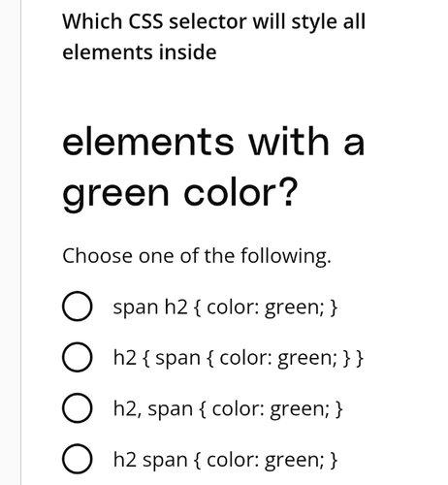Click the gray vertical divider at left edge

21,242
